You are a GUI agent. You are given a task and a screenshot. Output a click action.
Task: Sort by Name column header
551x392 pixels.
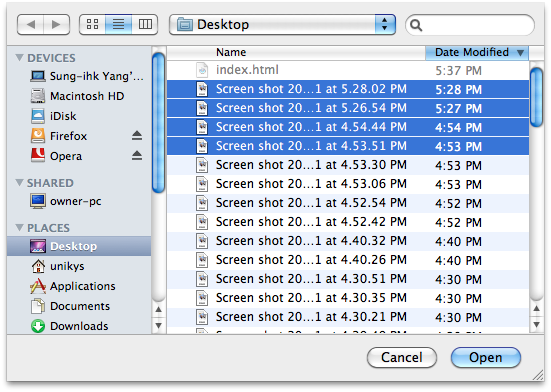coord(296,52)
